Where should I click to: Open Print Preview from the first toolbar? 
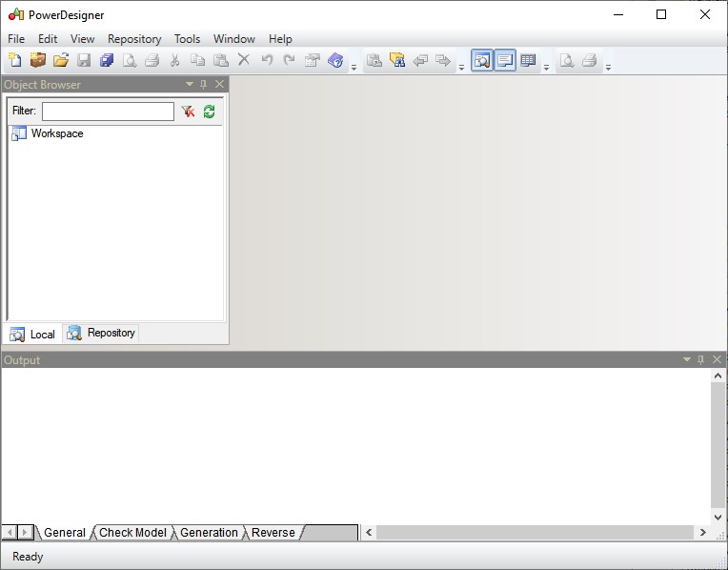click(x=129, y=60)
